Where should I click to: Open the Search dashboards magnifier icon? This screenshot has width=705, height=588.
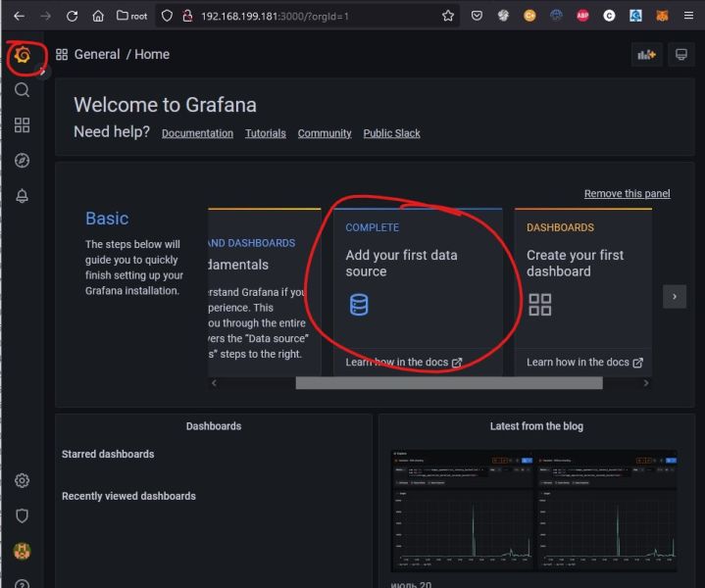point(22,90)
